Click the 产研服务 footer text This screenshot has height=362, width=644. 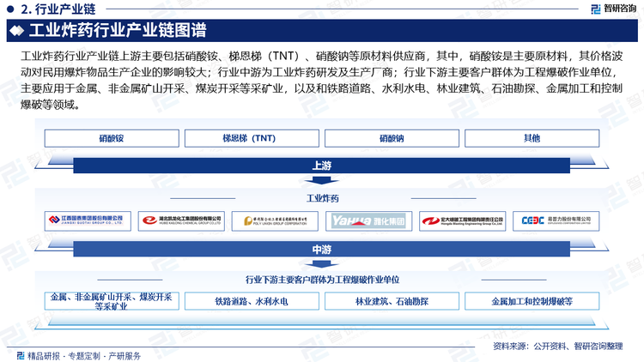(125, 356)
